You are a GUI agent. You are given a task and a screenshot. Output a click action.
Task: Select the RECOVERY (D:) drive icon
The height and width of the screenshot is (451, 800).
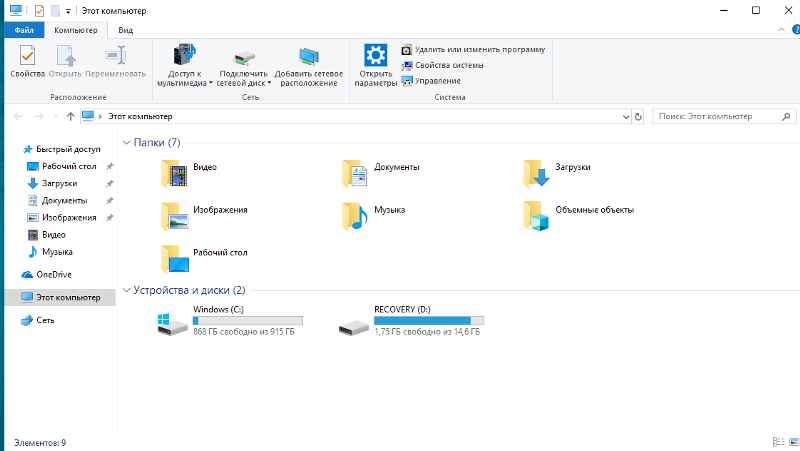pos(354,327)
